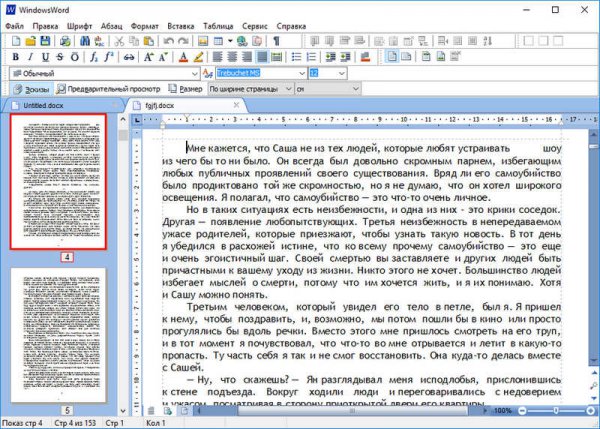Toggle paragraph marks with the pilcrow icon
The height and width of the screenshot is (429, 600).
coord(277,41)
